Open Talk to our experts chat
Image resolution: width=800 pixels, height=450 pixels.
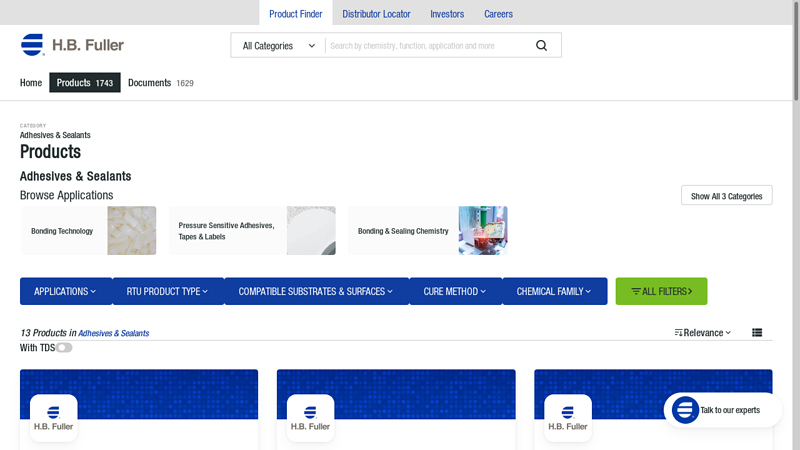[723, 410]
